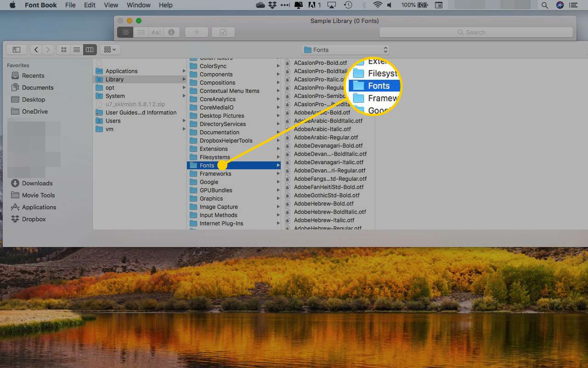Click the Dropbox menu bar icon
The height and width of the screenshot is (368, 588).
coord(273,5)
